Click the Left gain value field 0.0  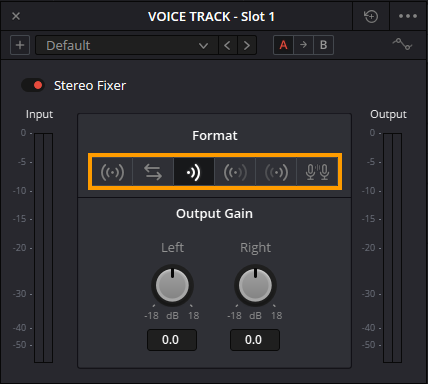[172, 340]
